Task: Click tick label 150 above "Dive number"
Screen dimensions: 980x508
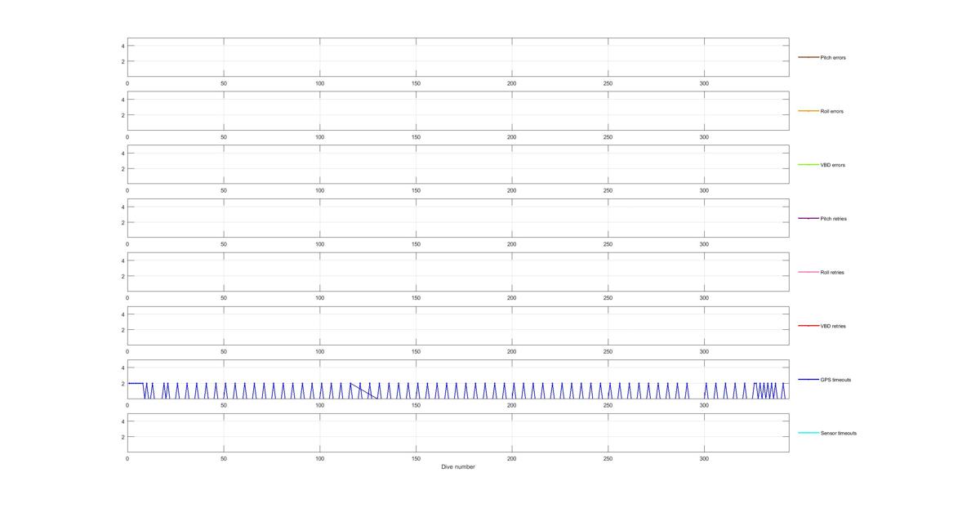Action: pos(416,459)
